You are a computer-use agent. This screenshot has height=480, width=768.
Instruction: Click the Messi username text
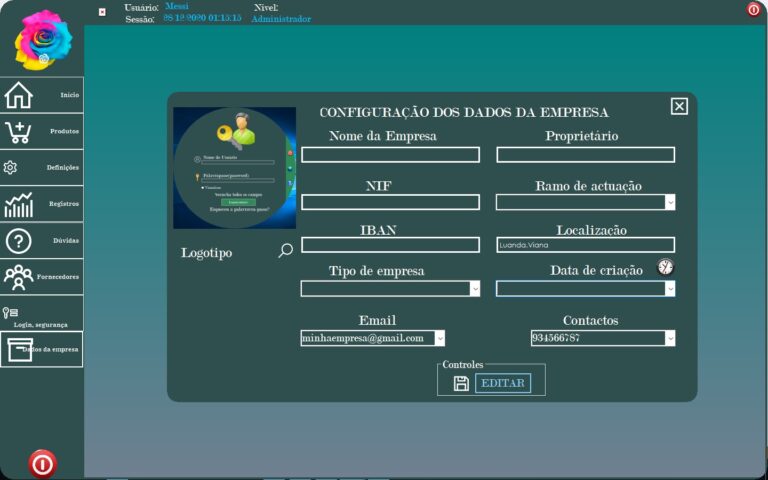pos(177,6)
